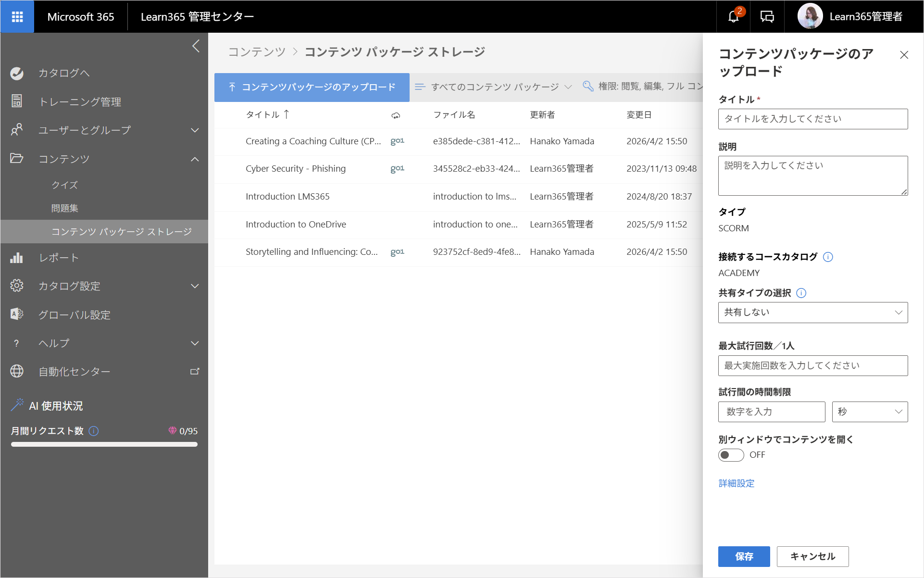Viewport: 924px width, 578px height.
Task: Go to カタログへ
Action: (64, 73)
